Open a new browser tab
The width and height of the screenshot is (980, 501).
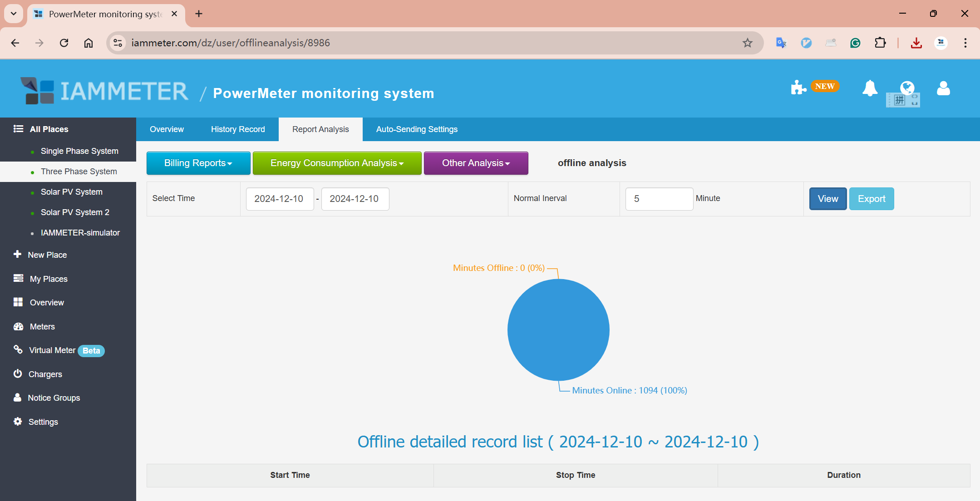[199, 14]
